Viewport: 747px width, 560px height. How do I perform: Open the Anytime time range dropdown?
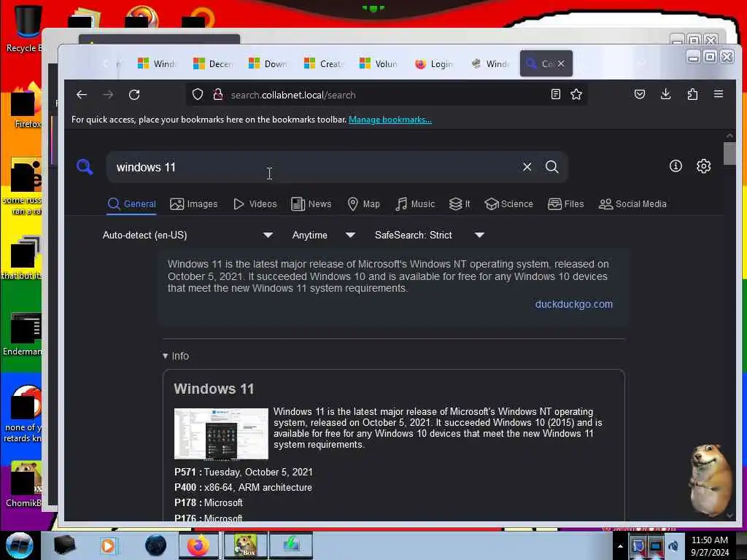(323, 235)
